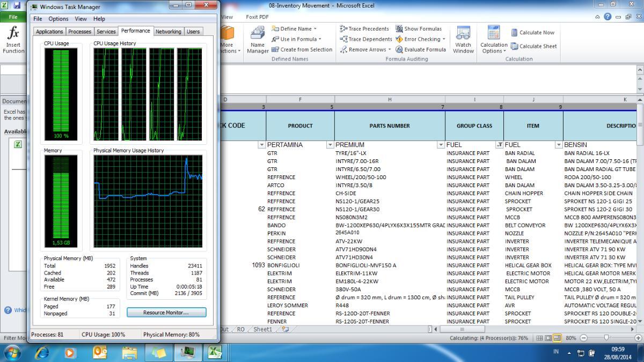Screen dimensions: 644x362
Task: Open the Windows Start menu
Action: (13, 352)
